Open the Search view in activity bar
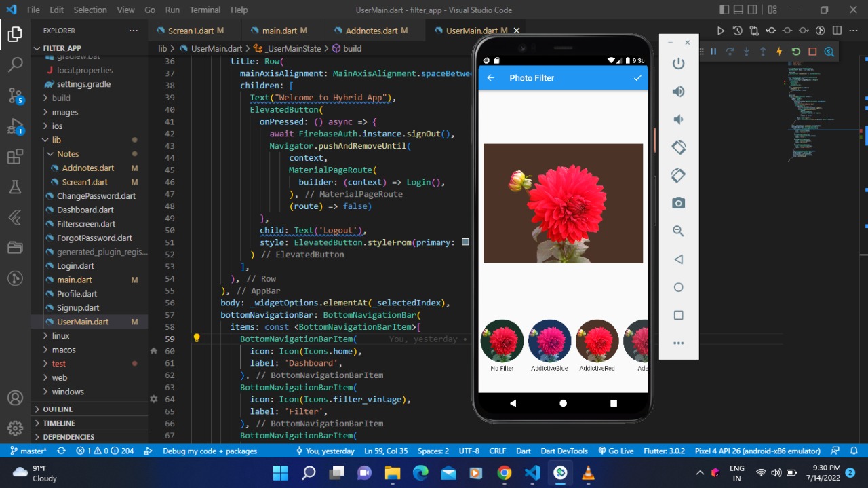Screen dimensions: 868x488 15,65
